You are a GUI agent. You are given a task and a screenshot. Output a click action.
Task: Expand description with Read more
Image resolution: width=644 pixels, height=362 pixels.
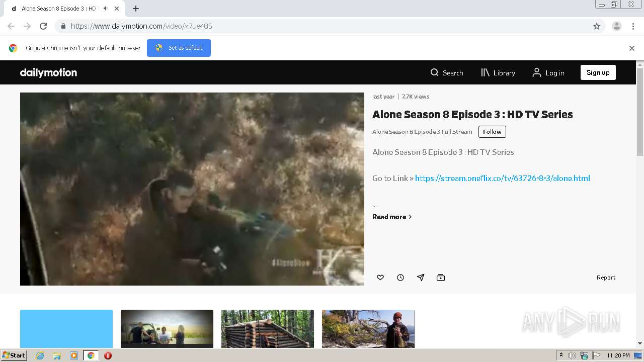tap(392, 217)
